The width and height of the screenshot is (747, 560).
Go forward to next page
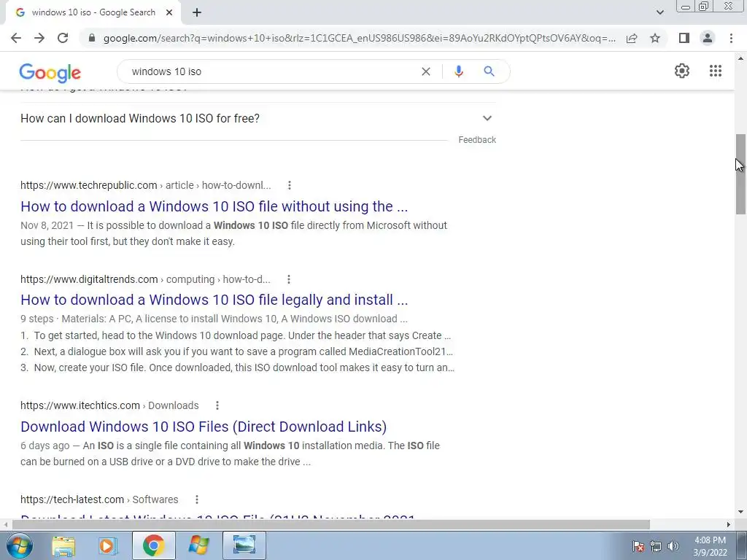click(x=39, y=38)
